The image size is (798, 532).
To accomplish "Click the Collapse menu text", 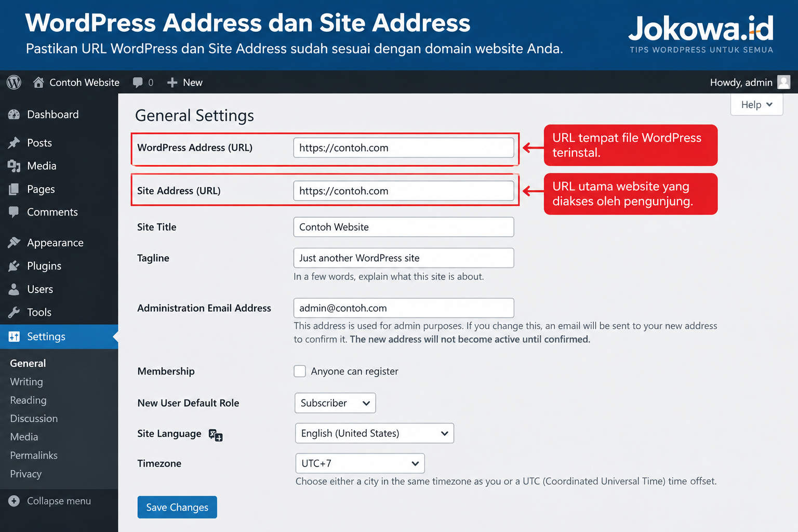I will tap(59, 501).
